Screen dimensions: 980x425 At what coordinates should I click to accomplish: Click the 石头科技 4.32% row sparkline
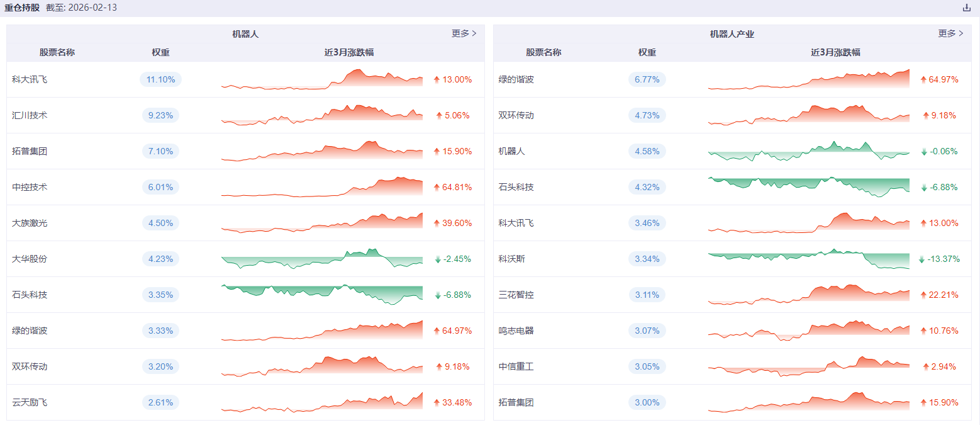(809, 187)
